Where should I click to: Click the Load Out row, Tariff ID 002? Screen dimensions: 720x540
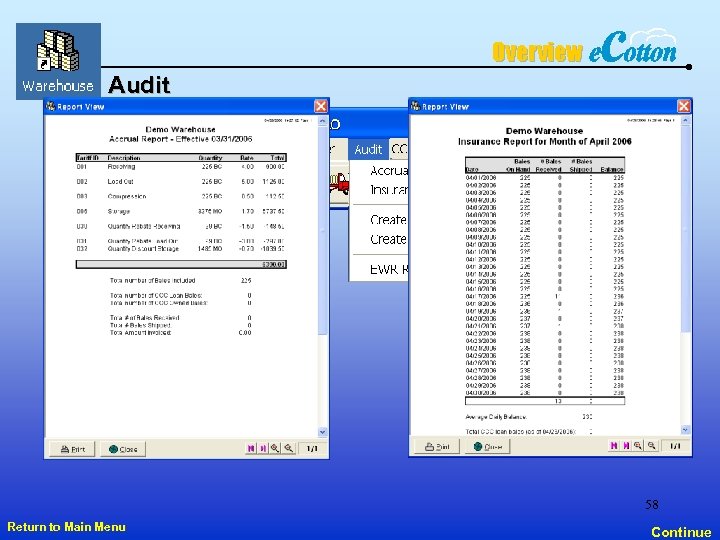coord(180,181)
